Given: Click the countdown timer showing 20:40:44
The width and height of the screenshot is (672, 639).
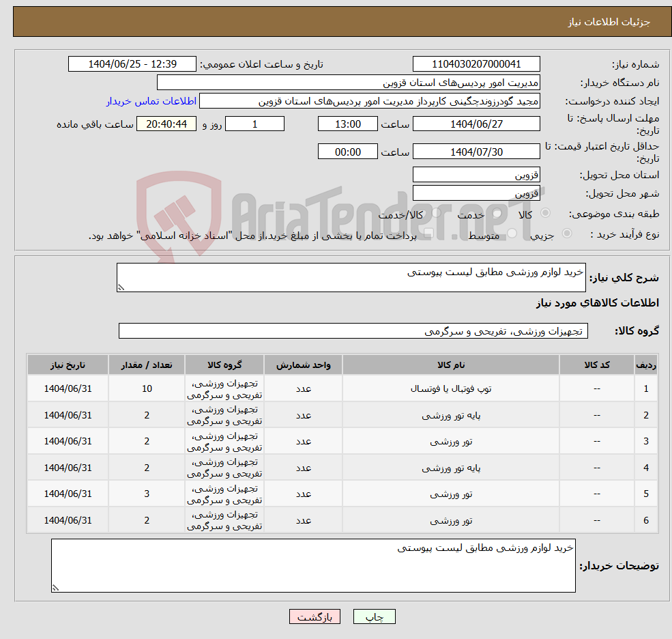Looking at the screenshot, I should coord(164,124).
